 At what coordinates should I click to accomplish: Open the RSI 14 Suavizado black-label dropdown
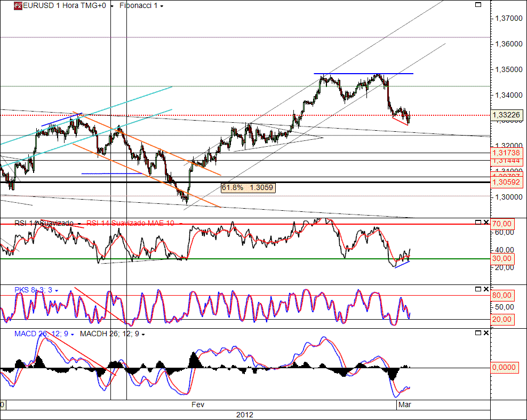(79, 224)
